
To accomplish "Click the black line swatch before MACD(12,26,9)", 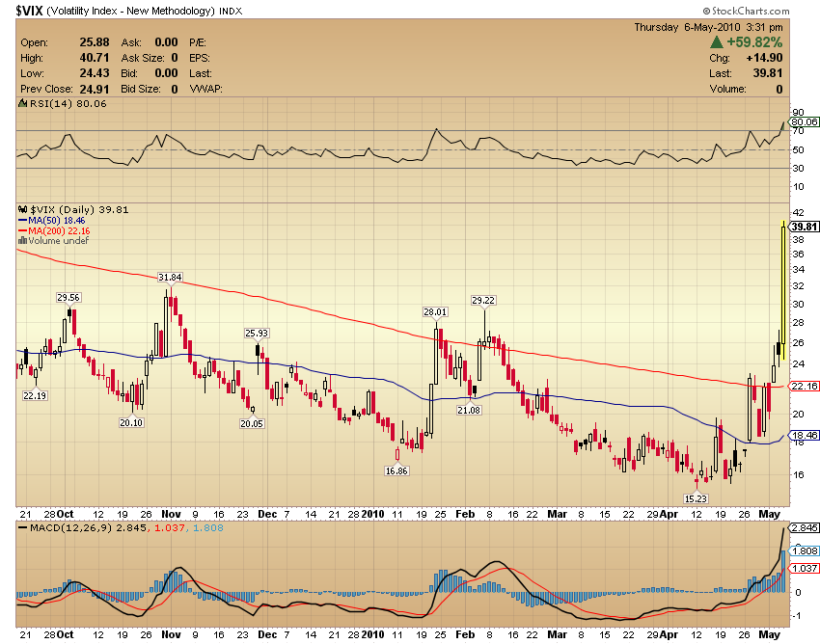I will tap(22, 528).
